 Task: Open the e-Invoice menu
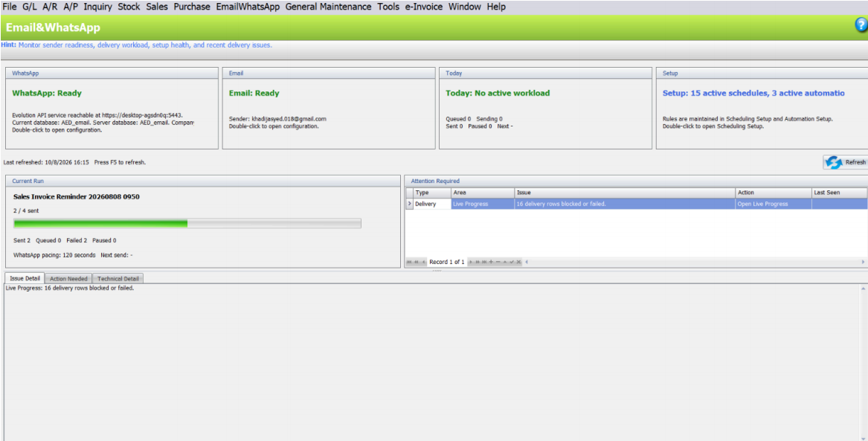pyautogui.click(x=424, y=7)
